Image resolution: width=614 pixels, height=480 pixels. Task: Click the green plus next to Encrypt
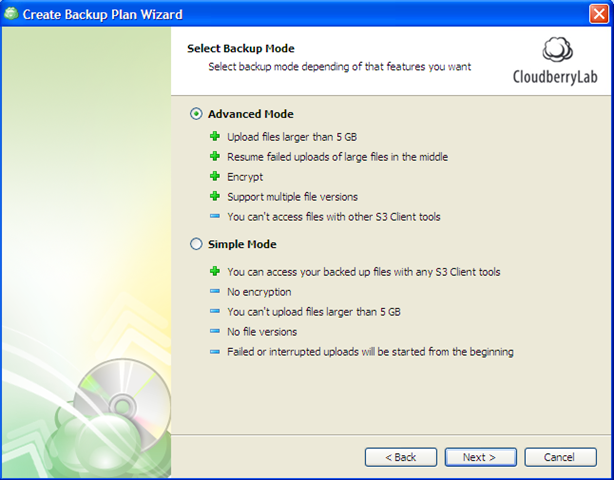(x=215, y=176)
